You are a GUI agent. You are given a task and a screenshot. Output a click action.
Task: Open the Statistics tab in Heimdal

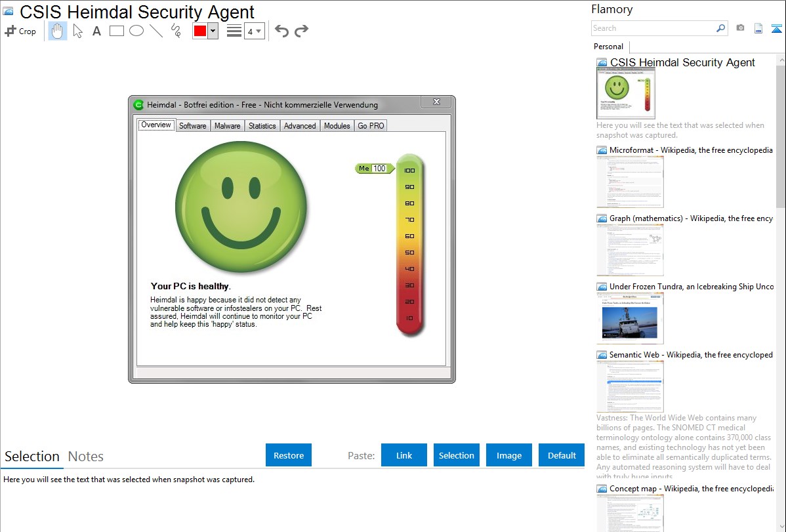[262, 126]
